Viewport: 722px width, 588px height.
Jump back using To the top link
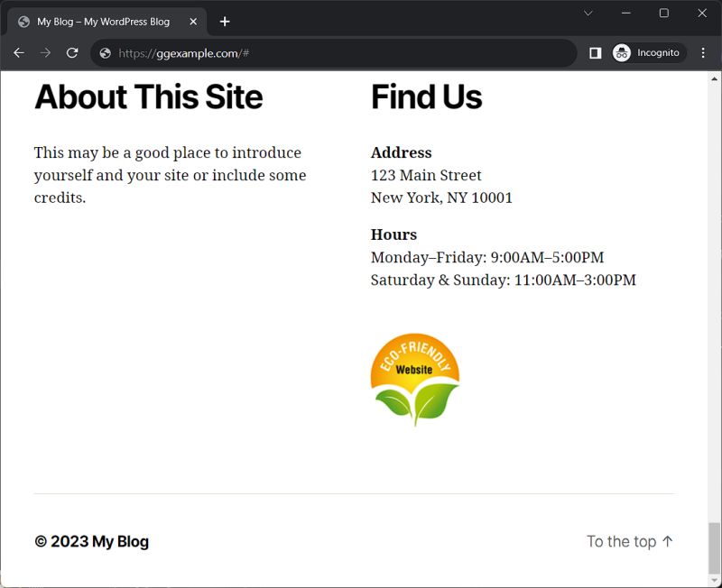click(629, 541)
